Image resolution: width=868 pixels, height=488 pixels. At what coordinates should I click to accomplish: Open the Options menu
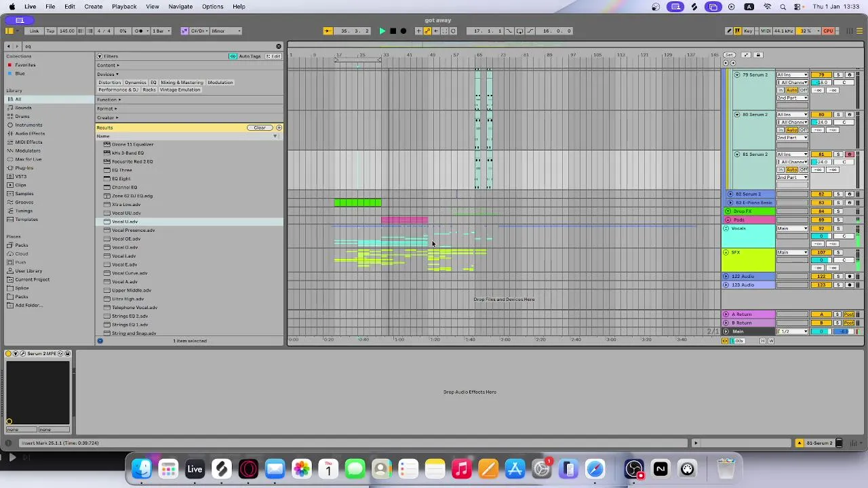[x=212, y=6]
